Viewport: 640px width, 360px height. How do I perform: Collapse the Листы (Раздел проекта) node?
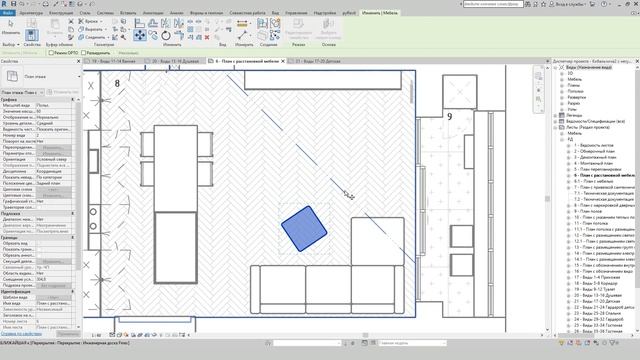tap(556, 127)
